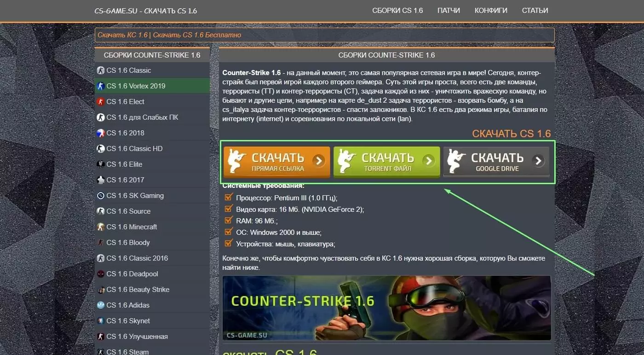Click the checkmark beside Процессор: Pentium III
The image size is (644, 355).
coord(228,197)
